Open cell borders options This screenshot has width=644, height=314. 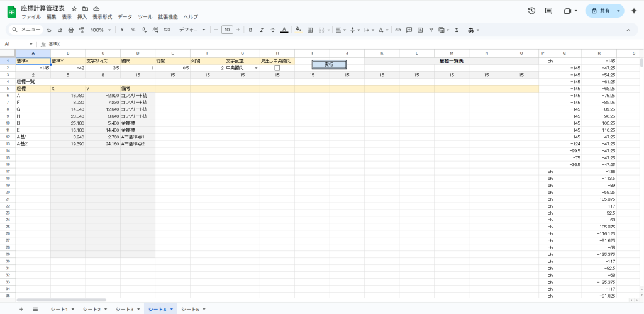[310, 30]
